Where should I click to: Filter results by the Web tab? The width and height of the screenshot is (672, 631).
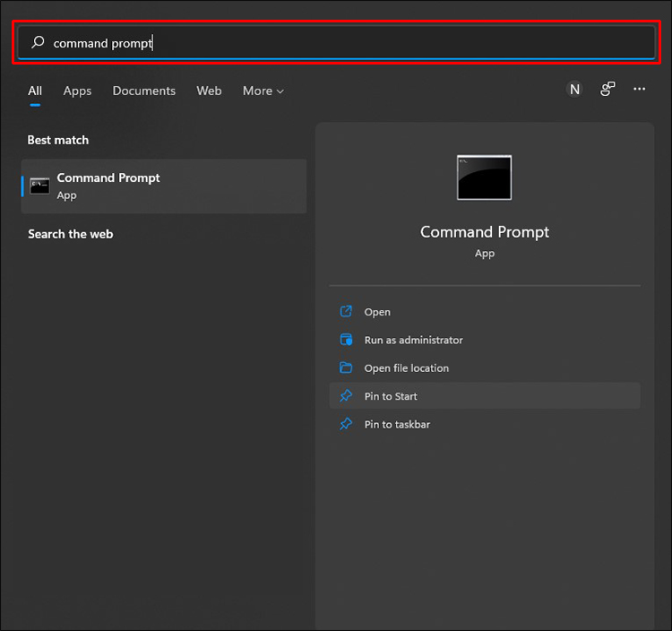209,91
